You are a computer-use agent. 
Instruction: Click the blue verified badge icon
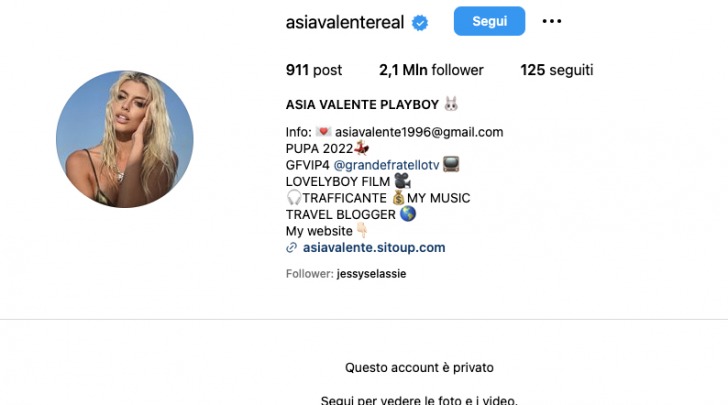pos(420,22)
